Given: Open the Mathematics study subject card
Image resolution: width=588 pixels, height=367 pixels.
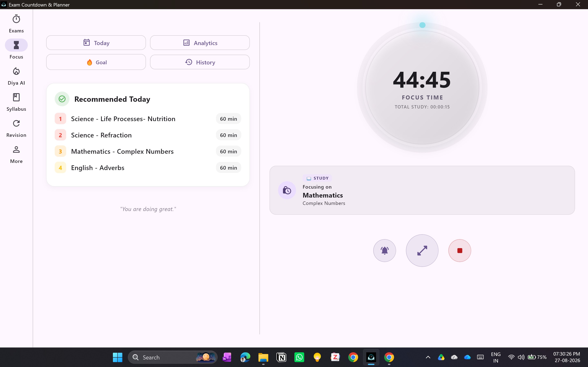Looking at the screenshot, I should point(422,190).
